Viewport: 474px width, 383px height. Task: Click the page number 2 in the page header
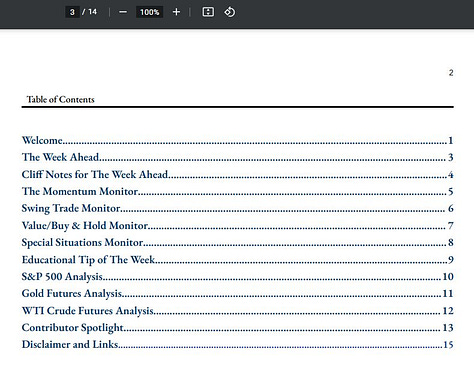click(x=451, y=73)
